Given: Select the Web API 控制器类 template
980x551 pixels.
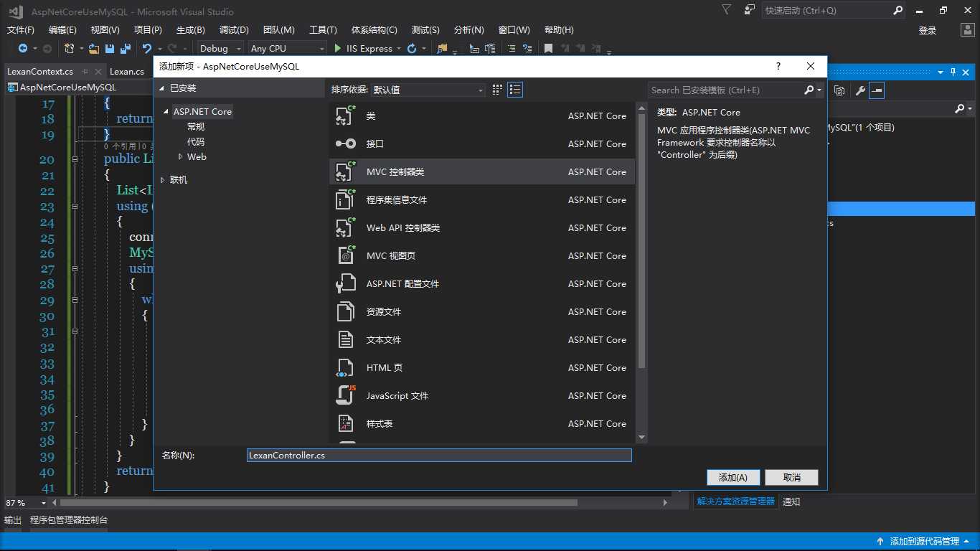Looking at the screenshot, I should coord(482,228).
